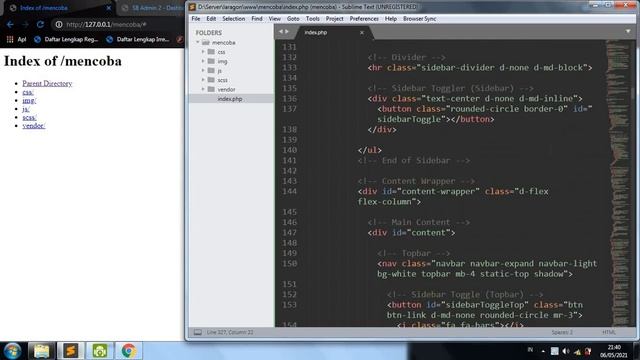Click line number 144 in gutter

[289, 191]
